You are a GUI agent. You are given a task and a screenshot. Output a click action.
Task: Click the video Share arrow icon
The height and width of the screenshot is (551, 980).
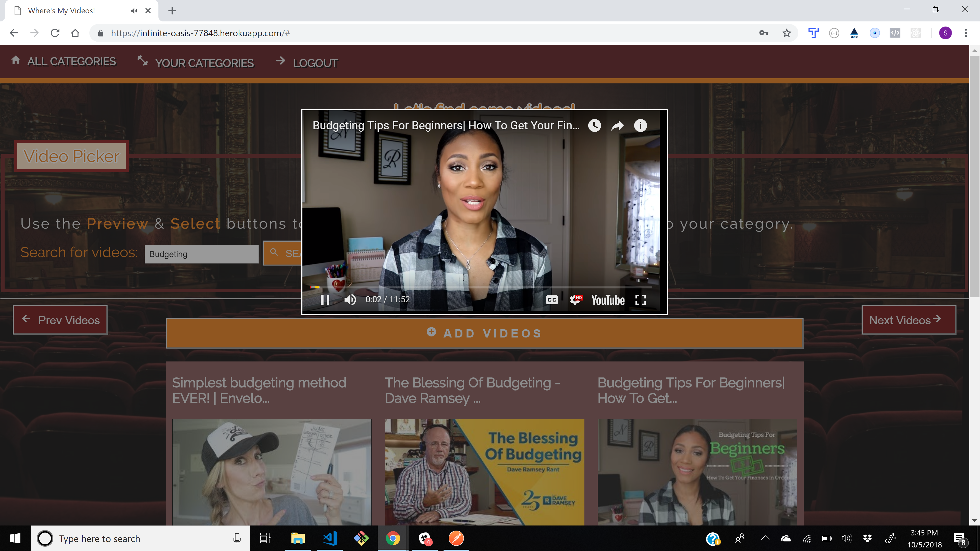click(617, 126)
